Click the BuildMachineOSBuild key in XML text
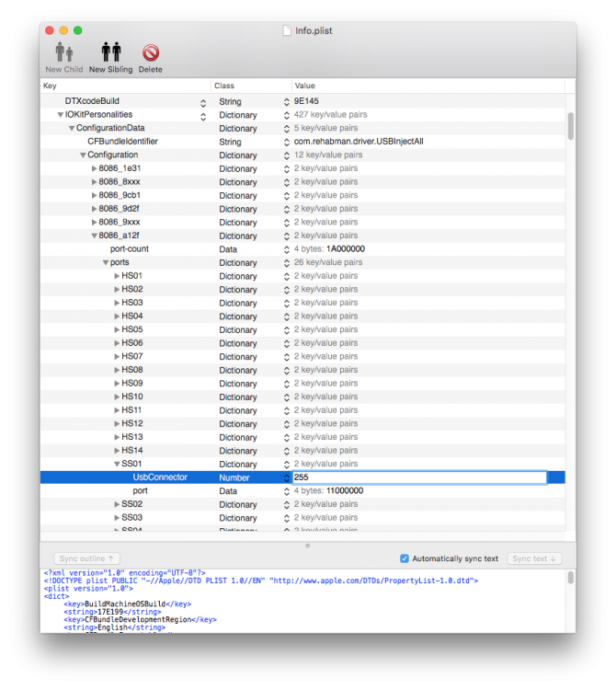The image size is (616, 690). pyautogui.click(x=125, y=604)
